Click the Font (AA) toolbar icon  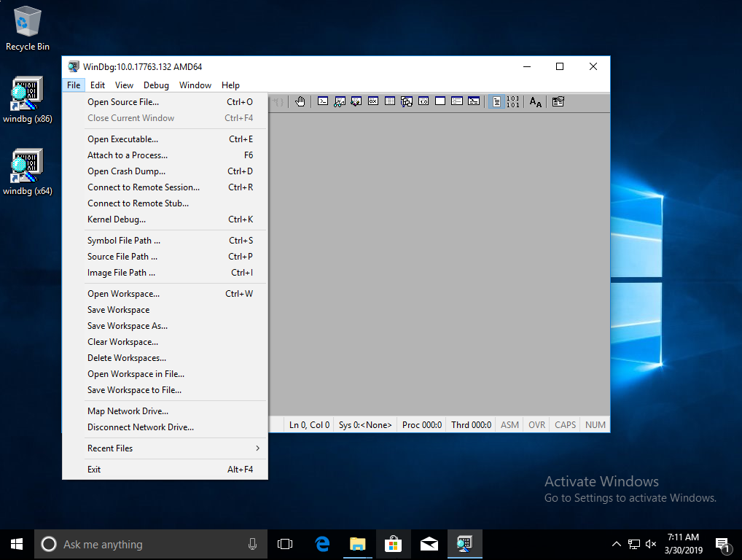tap(535, 102)
